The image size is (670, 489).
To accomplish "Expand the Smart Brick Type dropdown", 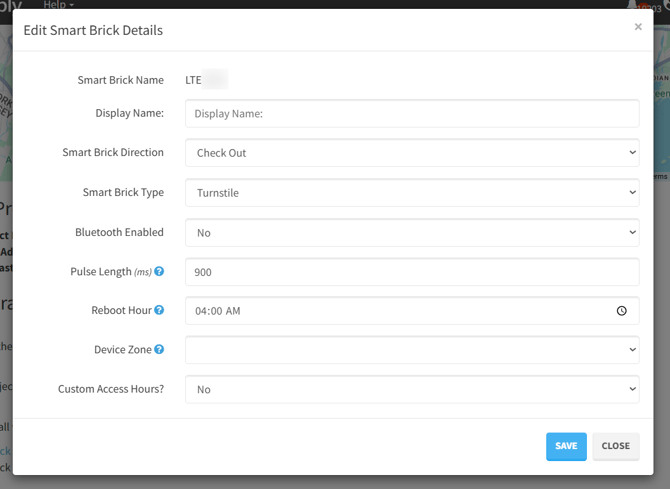I will pos(411,193).
